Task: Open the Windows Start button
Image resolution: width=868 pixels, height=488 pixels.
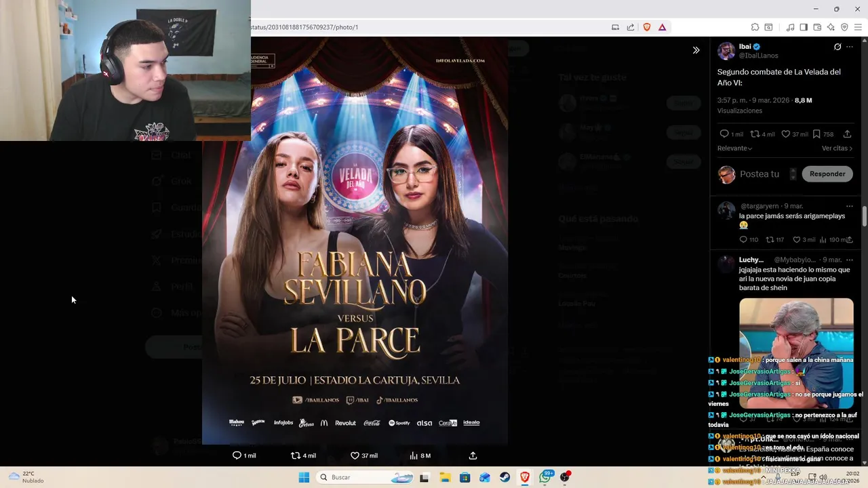Action: point(304,477)
